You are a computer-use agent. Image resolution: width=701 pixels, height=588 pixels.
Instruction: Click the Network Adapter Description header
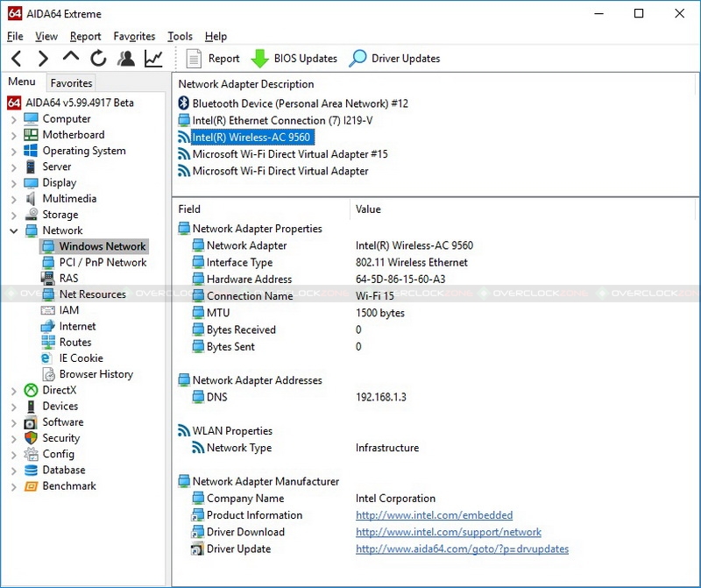pyautogui.click(x=246, y=84)
